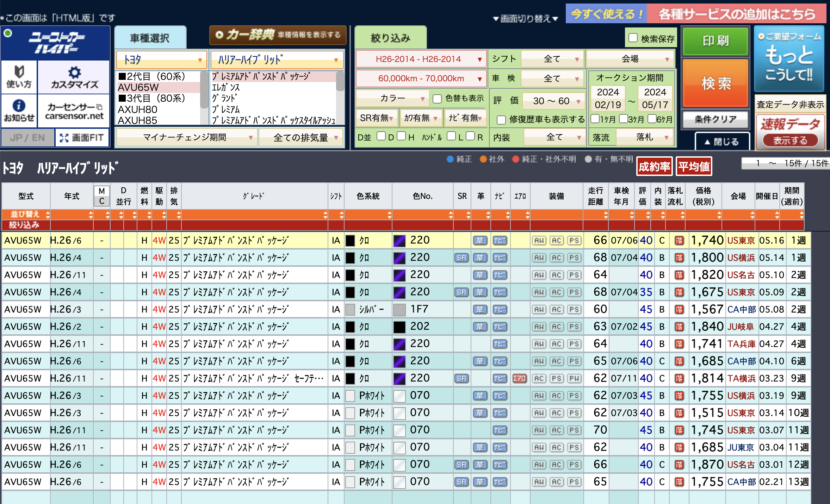
Task: Check the 6ヶ月 period checkbox
Action: click(x=652, y=119)
